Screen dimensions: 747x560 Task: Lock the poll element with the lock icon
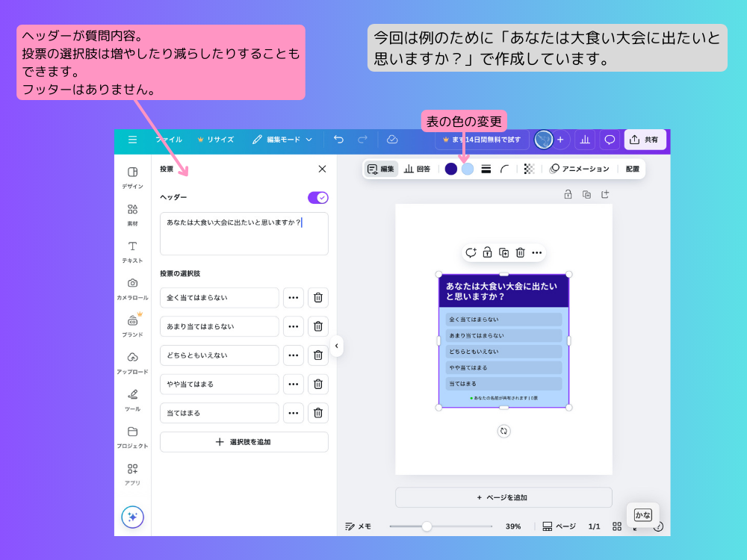point(487,252)
